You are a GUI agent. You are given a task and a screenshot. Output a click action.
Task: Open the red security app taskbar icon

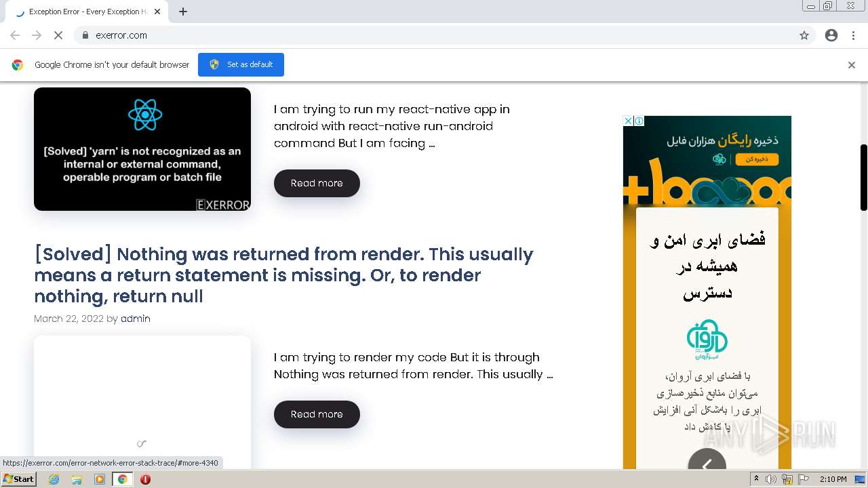tap(145, 479)
